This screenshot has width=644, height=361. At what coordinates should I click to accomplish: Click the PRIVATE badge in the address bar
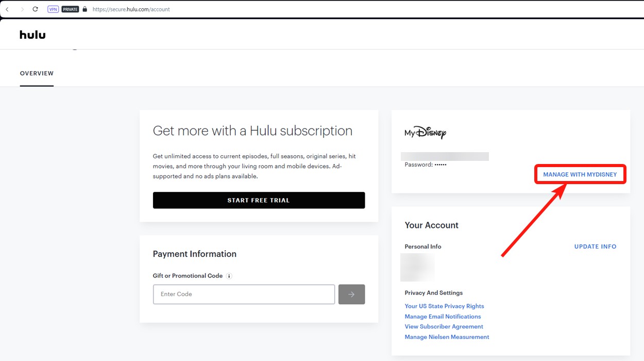point(70,9)
